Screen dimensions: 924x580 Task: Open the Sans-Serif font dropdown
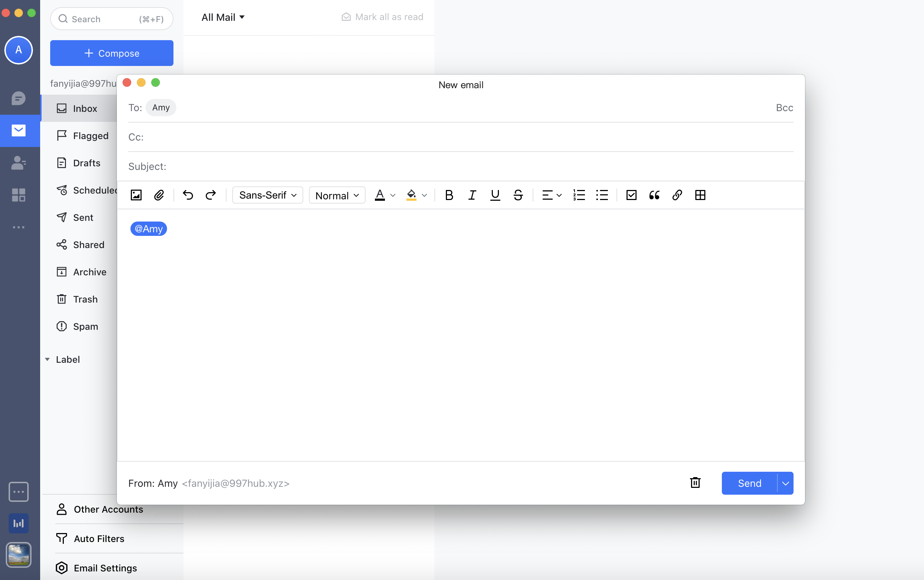[x=267, y=195]
